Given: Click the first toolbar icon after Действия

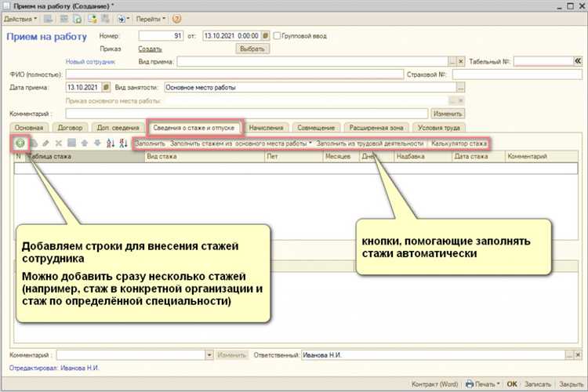Looking at the screenshot, I should point(49,19).
